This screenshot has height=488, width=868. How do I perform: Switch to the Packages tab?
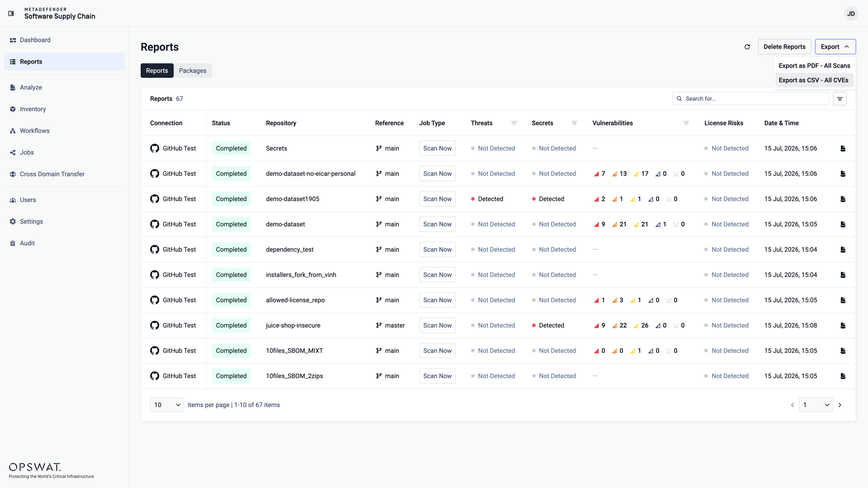pos(193,70)
